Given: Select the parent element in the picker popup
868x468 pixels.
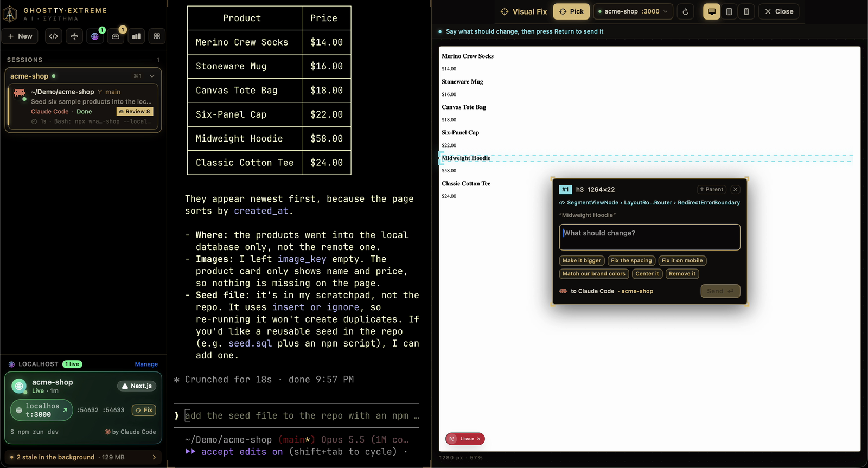Looking at the screenshot, I should point(711,189).
